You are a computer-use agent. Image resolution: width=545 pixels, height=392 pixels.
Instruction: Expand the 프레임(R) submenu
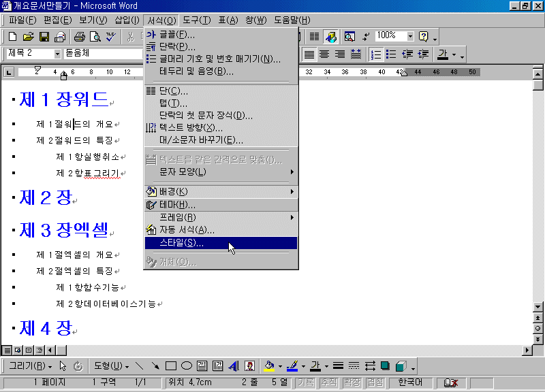click(x=221, y=217)
